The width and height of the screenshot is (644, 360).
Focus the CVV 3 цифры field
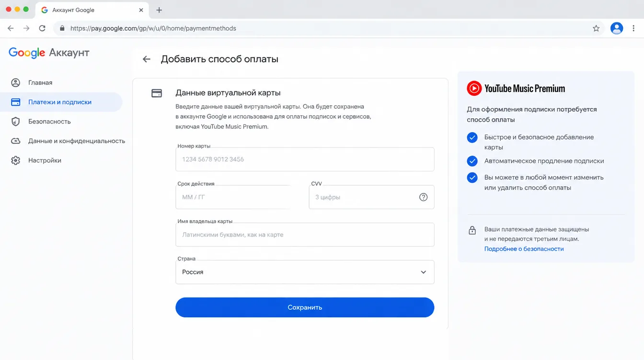tap(371, 197)
